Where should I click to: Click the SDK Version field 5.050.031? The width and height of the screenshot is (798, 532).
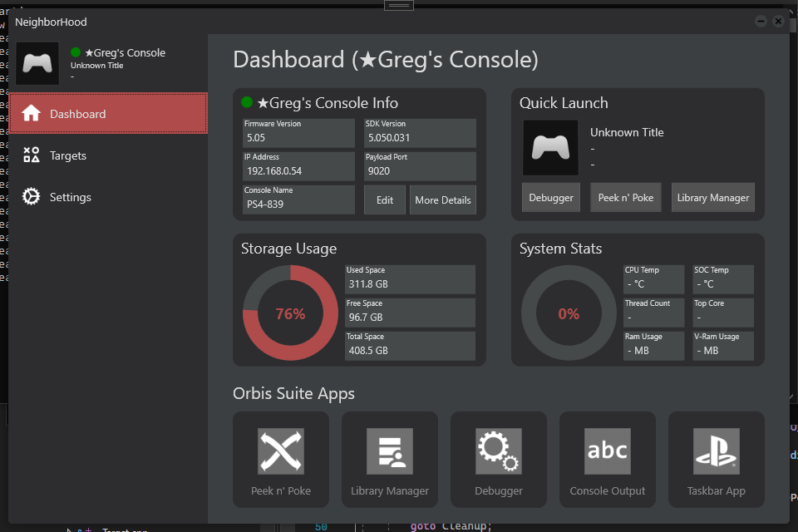[x=420, y=133]
